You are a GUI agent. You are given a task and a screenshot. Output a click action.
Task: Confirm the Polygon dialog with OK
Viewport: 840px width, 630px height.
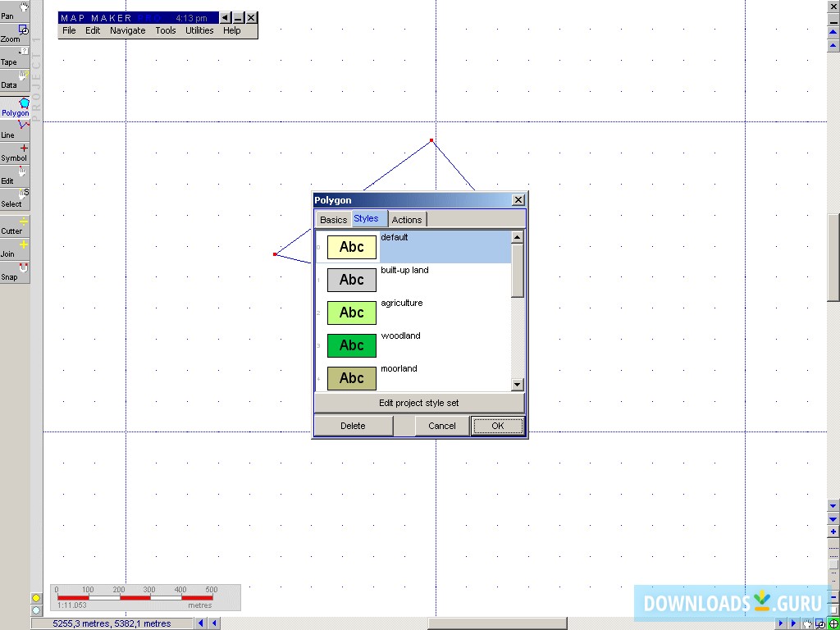click(497, 426)
